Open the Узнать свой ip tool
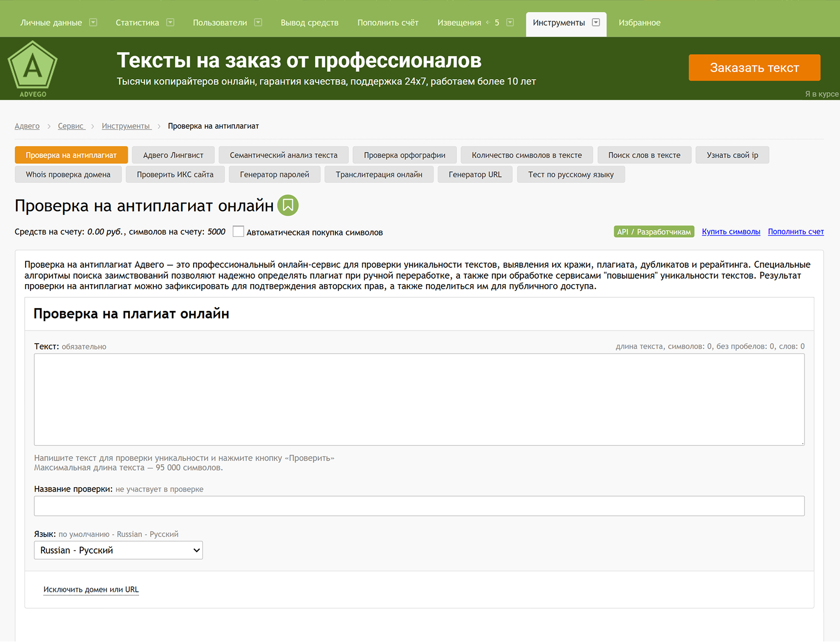This screenshot has width=840, height=642. (x=733, y=155)
